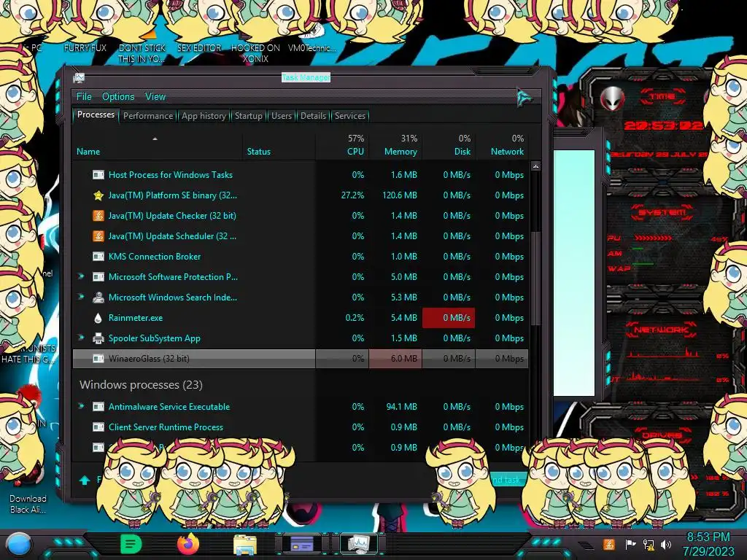Sort processes by Name column header
This screenshot has width=747, height=560.
[158, 145]
